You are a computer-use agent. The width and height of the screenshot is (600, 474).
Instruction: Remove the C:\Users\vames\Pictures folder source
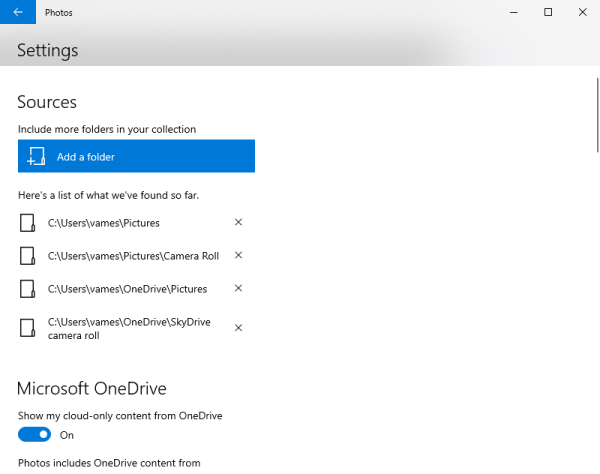238,223
